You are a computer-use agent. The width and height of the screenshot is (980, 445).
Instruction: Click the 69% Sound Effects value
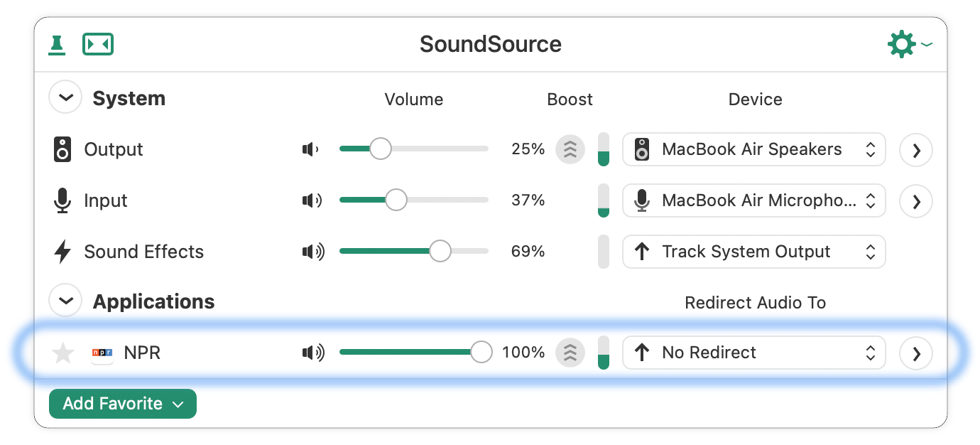tap(528, 252)
